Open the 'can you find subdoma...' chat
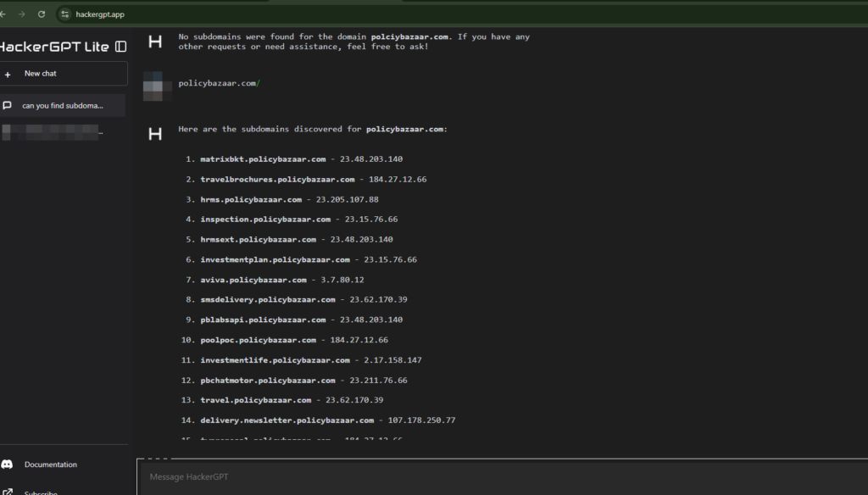This screenshot has width=868, height=495. click(x=63, y=106)
